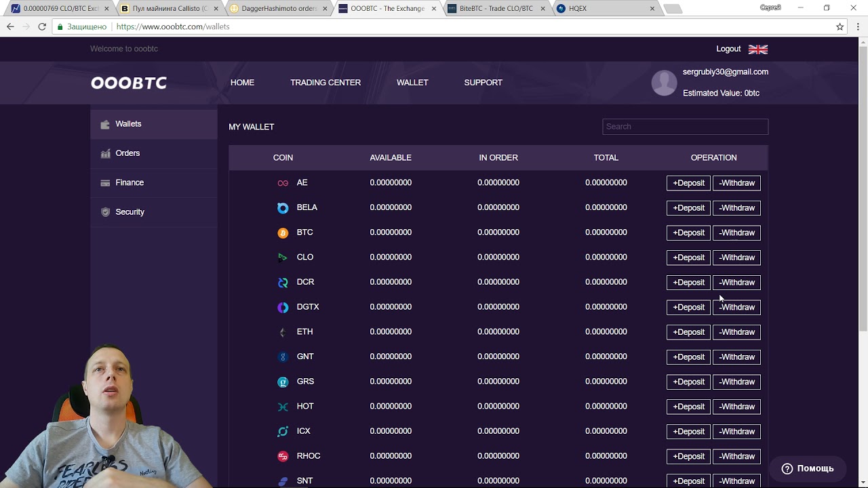Click the BTC coin icon
Image resolution: width=868 pixels, height=488 pixels.
click(283, 232)
